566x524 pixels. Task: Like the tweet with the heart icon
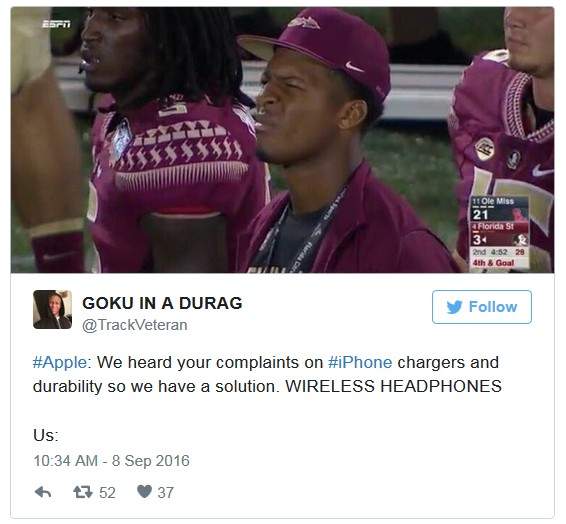pos(144,491)
